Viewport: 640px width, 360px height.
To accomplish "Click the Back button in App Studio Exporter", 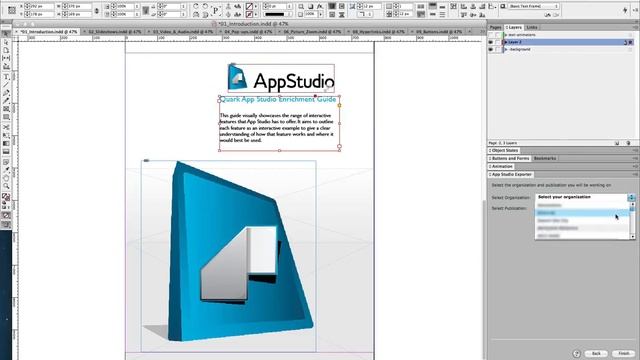I will (596, 354).
